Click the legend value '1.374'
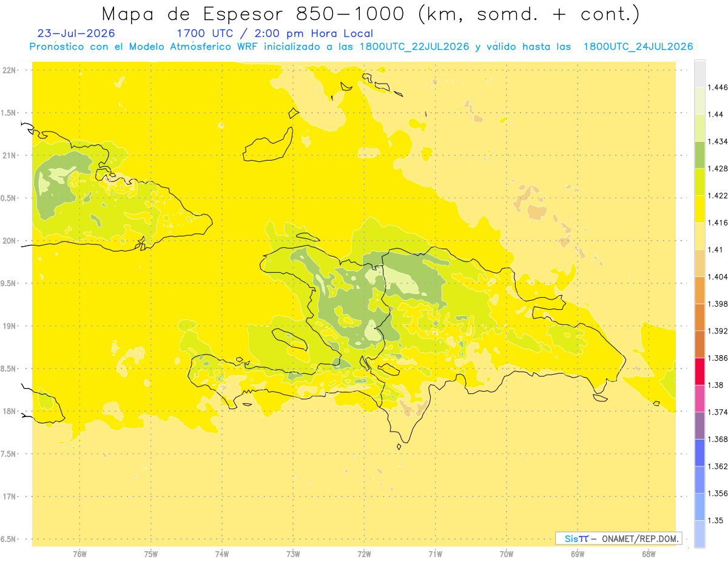Image resolution: width=728 pixels, height=562 pixels. pyautogui.click(x=718, y=412)
